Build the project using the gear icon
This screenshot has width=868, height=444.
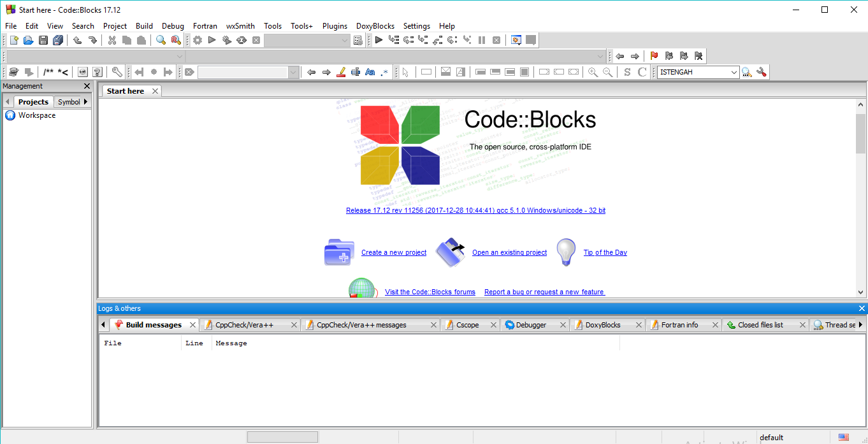click(197, 39)
